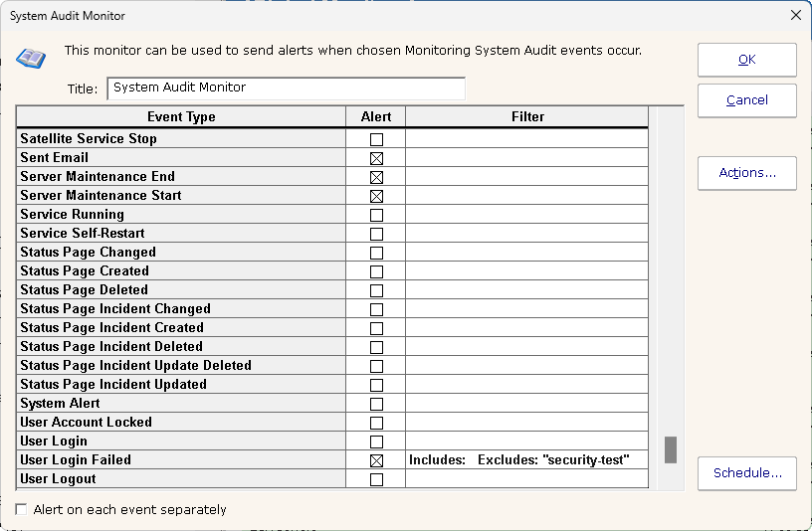
Task: Open the Actions dialog
Action: pos(746,173)
